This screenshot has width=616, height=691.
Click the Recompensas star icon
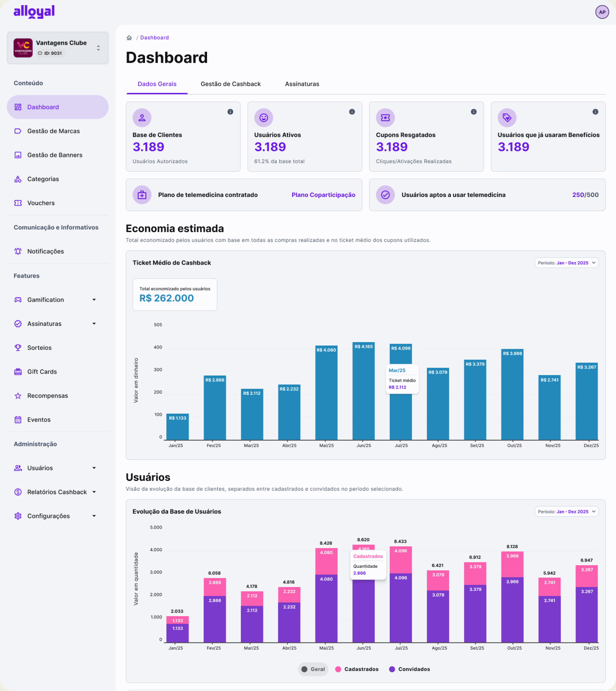[x=18, y=396]
